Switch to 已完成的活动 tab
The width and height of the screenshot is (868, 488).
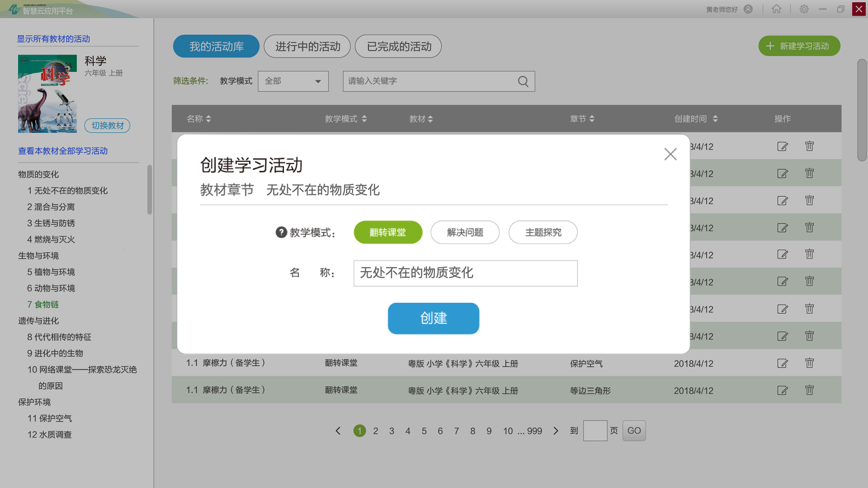pos(400,46)
